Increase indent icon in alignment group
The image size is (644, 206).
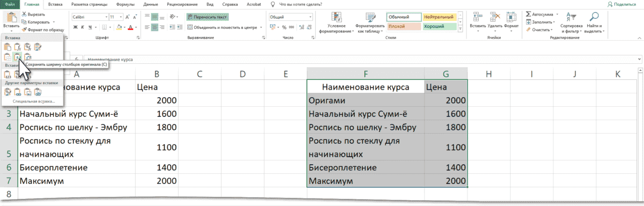coord(180,27)
